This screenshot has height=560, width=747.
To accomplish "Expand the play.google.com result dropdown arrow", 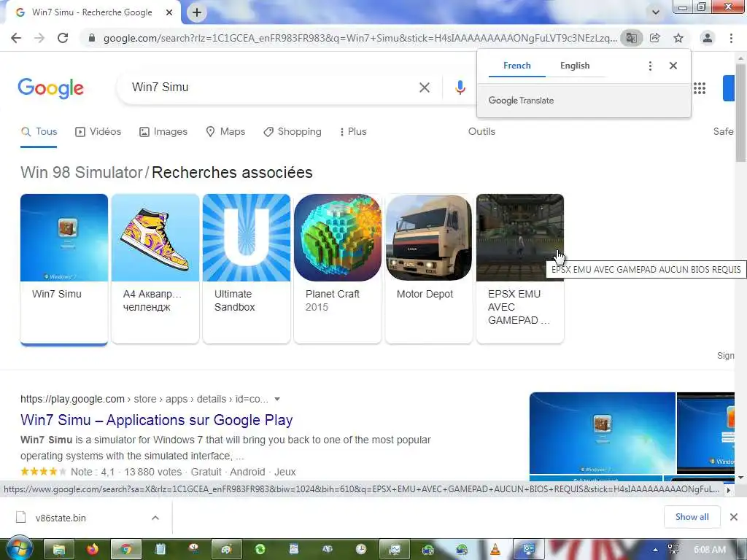I will pos(277,400).
